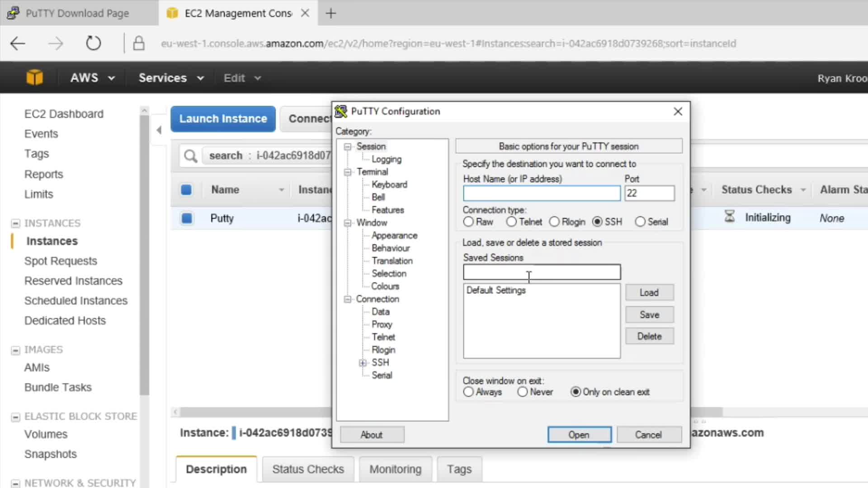Click the Host Name input field
Screen dimensions: 868x488
click(x=541, y=193)
